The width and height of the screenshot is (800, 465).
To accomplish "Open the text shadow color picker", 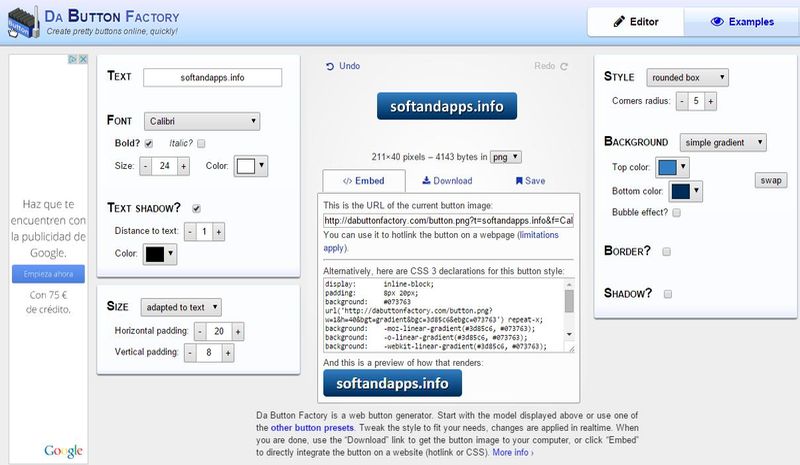I will pyautogui.click(x=160, y=254).
